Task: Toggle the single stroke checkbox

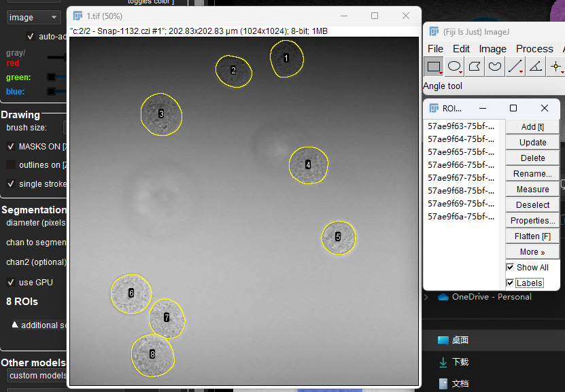Action: 11,184
